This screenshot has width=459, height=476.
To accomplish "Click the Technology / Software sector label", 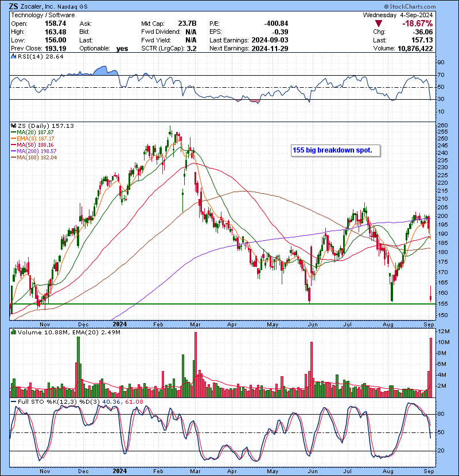I will [x=43, y=15].
